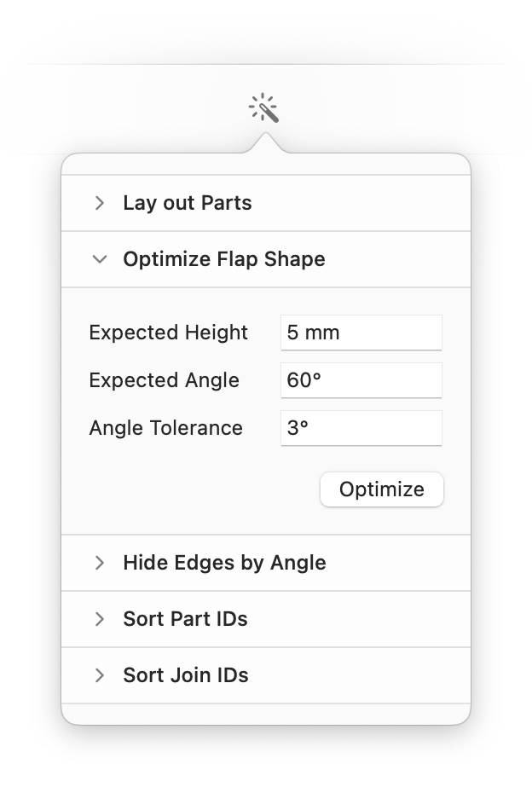
Task: Click the popover pointer arrow beneath the wand
Action: 265,144
